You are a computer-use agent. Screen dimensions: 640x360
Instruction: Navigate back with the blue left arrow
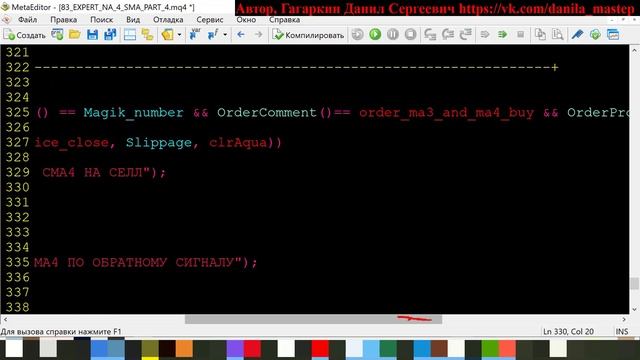pyautogui.click(x=241, y=35)
